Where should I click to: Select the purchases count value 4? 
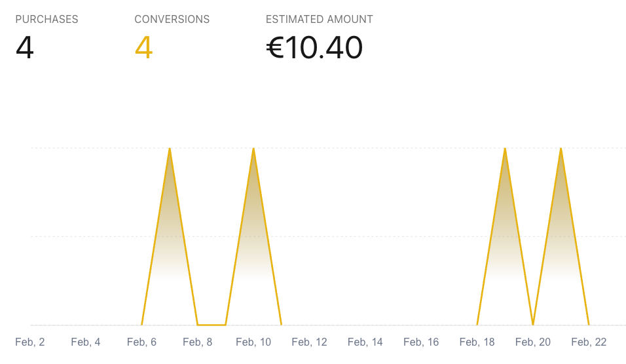coord(25,48)
